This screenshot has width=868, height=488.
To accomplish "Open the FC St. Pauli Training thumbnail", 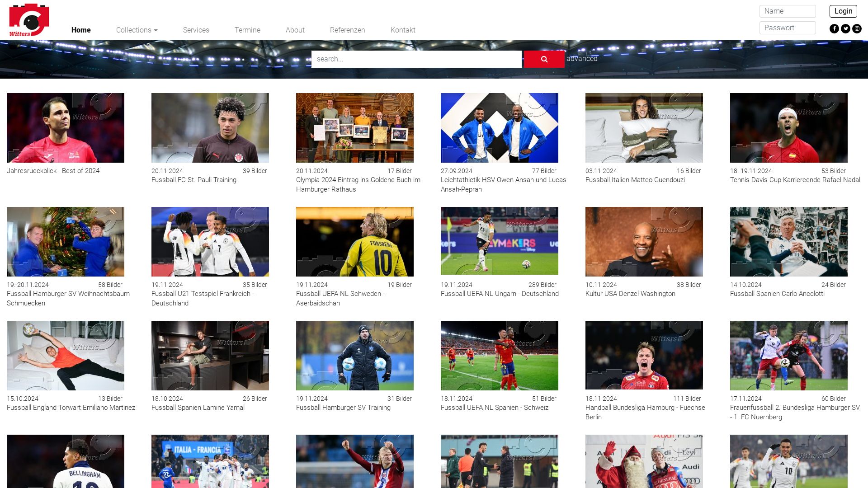I will (x=210, y=128).
